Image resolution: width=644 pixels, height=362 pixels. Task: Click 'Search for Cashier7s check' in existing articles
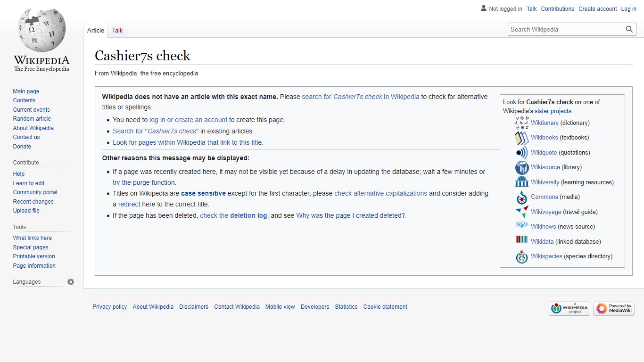(156, 131)
